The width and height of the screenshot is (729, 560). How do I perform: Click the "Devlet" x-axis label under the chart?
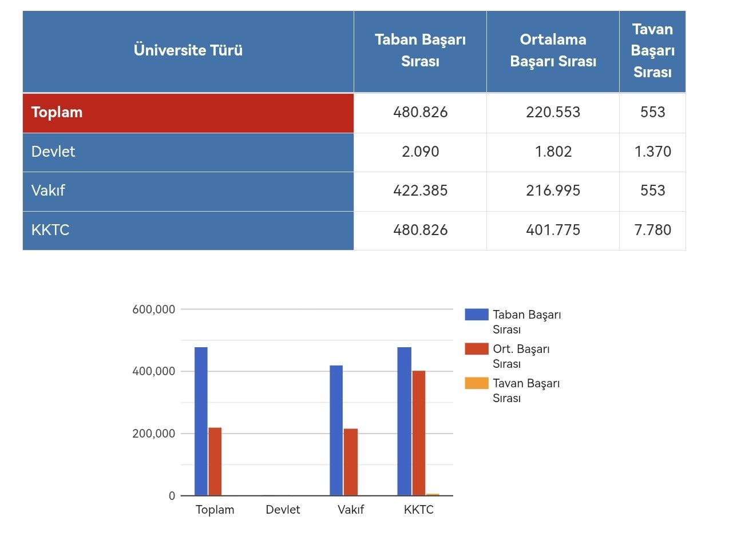pos(283,510)
